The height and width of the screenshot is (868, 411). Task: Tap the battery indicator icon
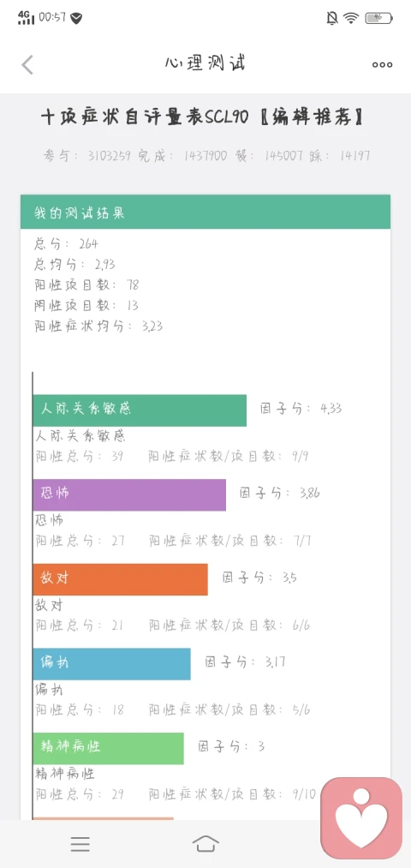tap(378, 18)
